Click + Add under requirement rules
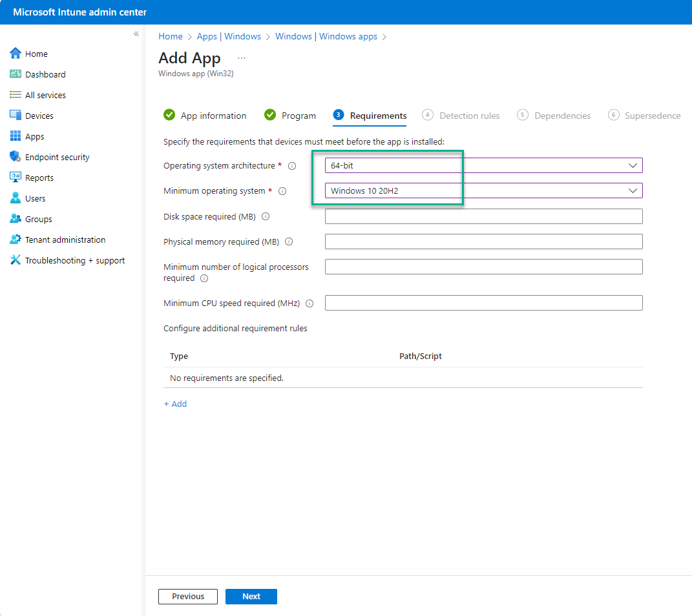This screenshot has width=692, height=616. pos(175,404)
